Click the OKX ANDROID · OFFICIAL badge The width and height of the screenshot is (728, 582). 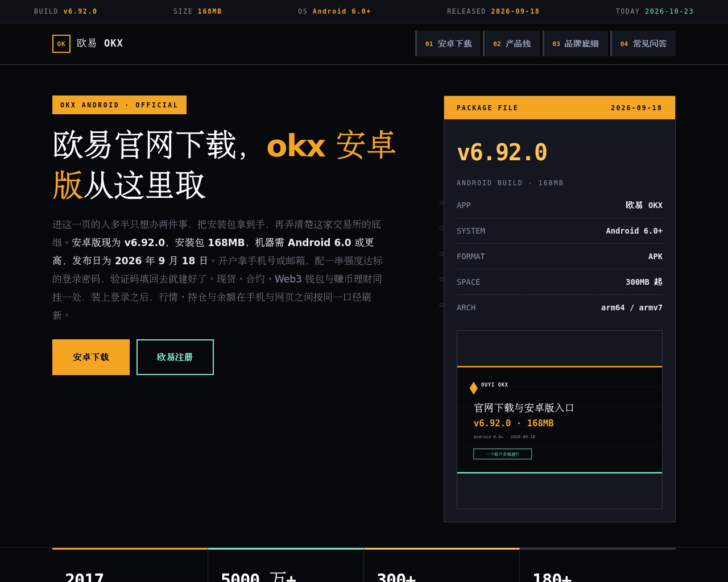tap(119, 105)
